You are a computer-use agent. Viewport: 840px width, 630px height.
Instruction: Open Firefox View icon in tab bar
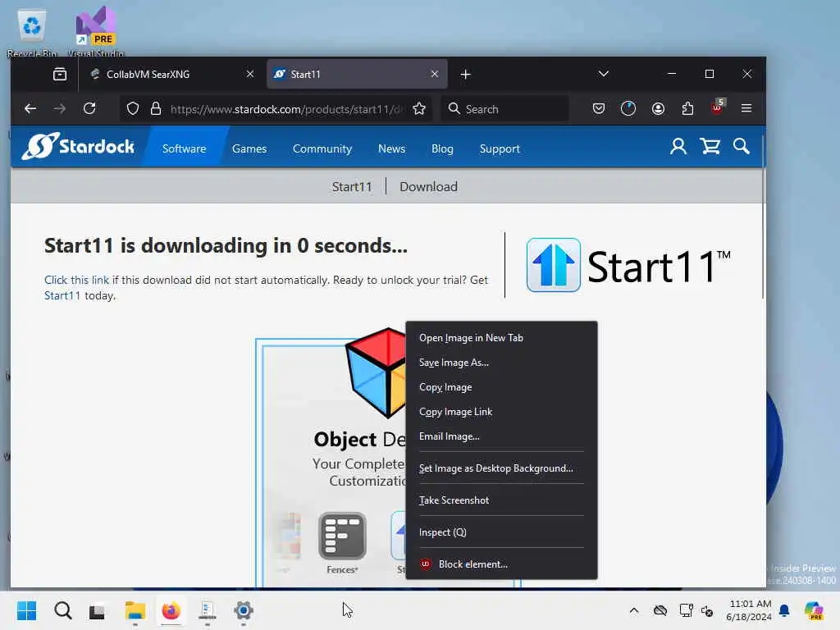[60, 74]
